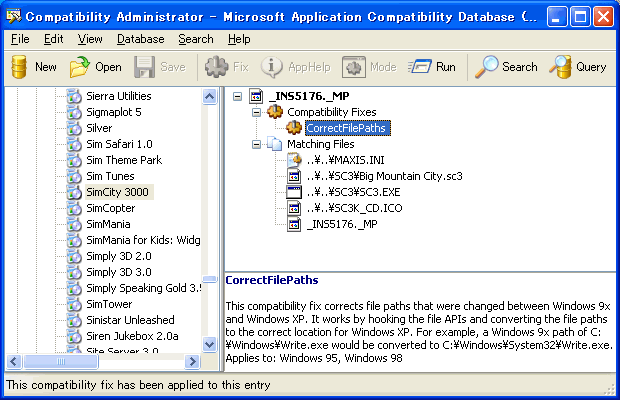Click the Run toolbar icon

pyautogui.click(x=420, y=67)
